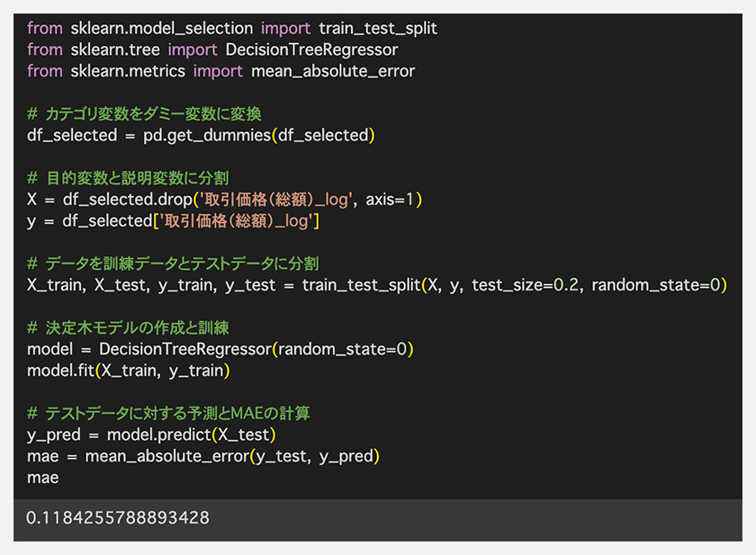756x555 pixels.
Task: Click random_state=0 in train_test_split call
Action: (x=656, y=285)
